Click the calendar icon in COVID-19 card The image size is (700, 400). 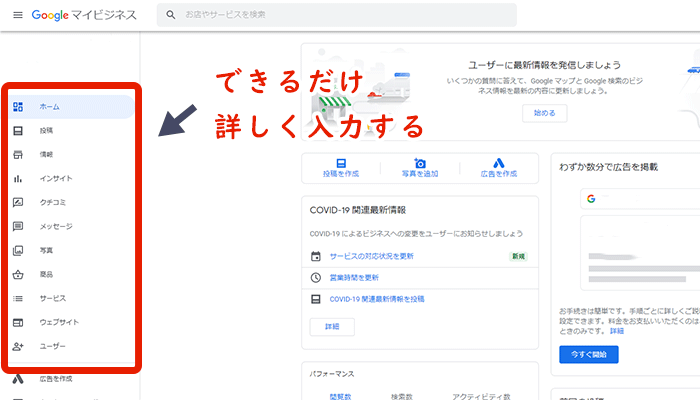[316, 256]
